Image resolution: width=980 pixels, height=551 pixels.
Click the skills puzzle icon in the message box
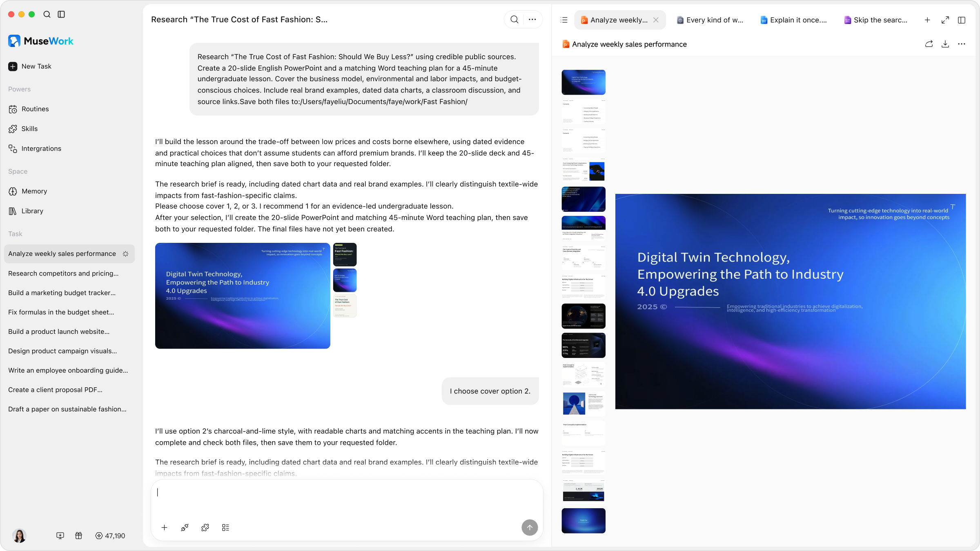pos(205,528)
